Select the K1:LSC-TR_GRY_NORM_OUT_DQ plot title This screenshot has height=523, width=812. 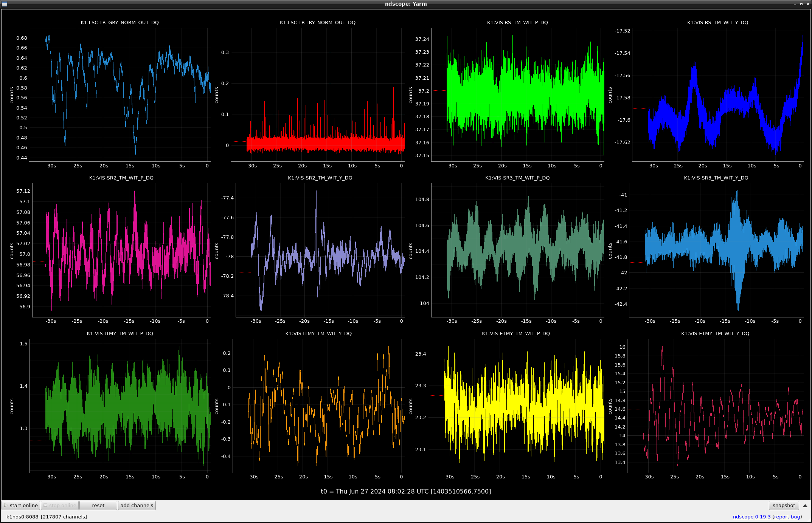point(120,22)
